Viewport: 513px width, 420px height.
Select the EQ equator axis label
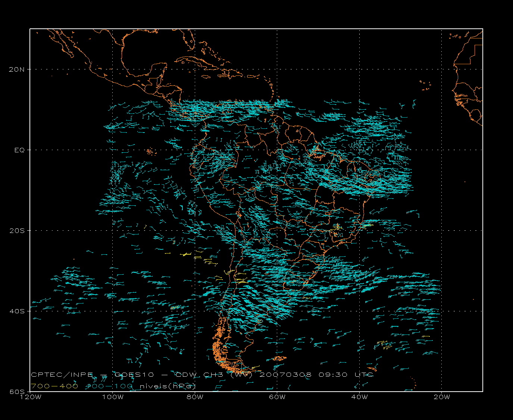19,150
